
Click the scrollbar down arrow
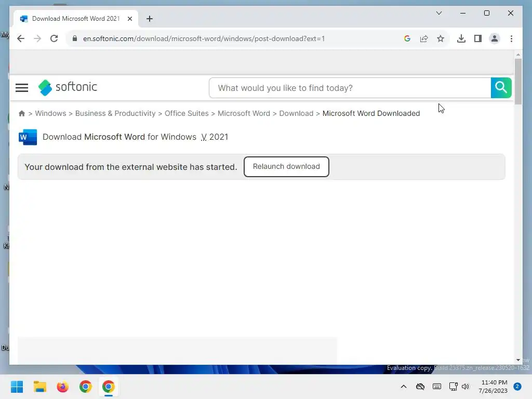pos(518,360)
